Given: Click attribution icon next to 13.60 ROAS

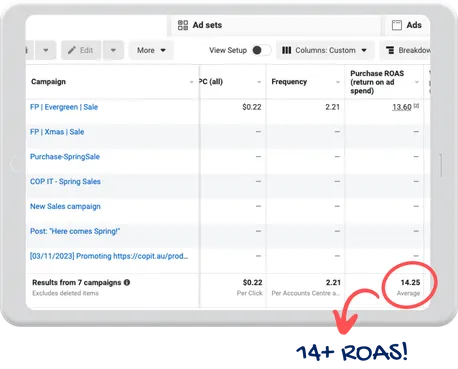Looking at the screenshot, I should tap(416, 106).
